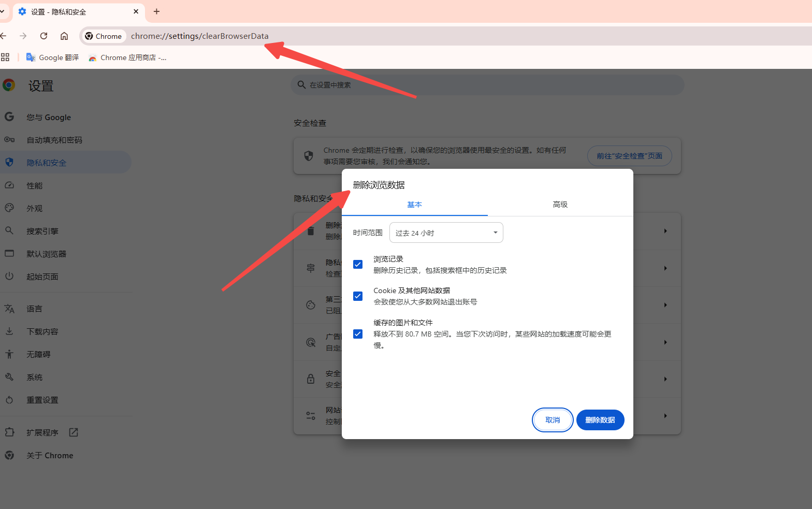Expand the 删除浏览数据 row arrow
The height and width of the screenshot is (509, 812).
[665, 231]
